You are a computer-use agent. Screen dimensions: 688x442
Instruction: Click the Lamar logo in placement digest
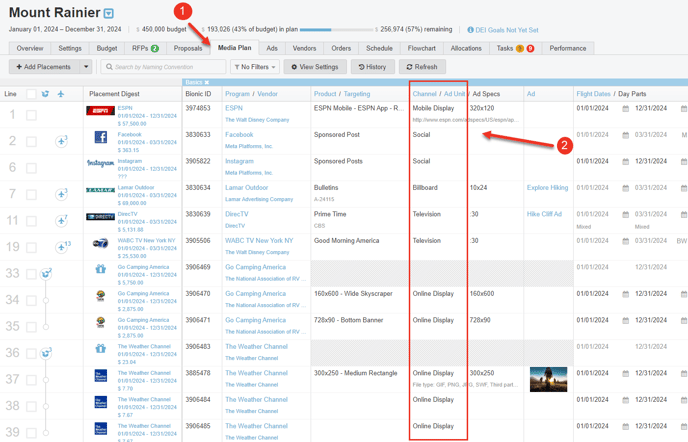[100, 190]
